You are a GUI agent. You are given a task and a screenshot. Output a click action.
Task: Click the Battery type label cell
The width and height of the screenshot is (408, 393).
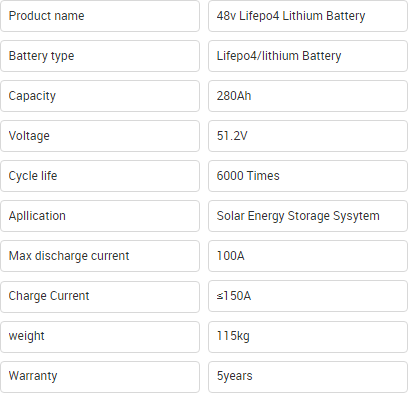click(100, 56)
